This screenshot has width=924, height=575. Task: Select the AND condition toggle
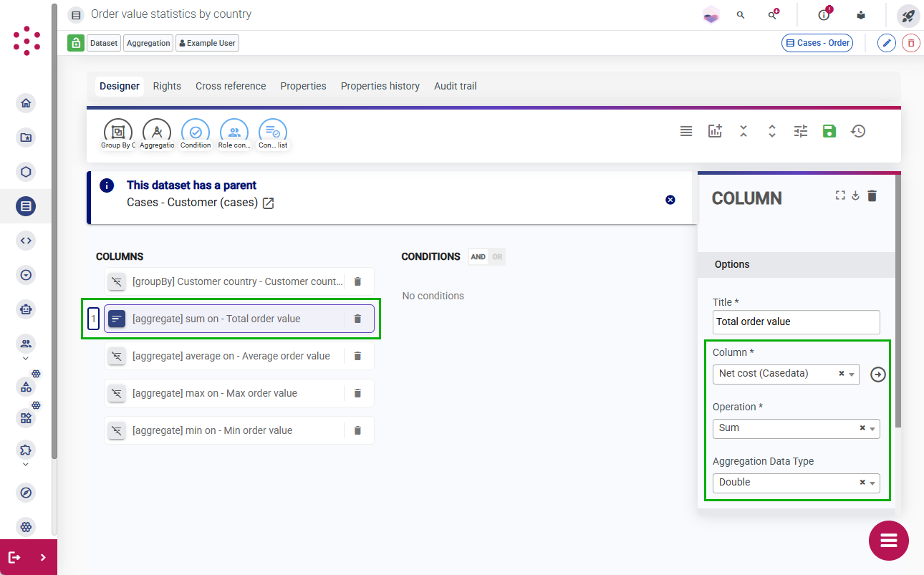tap(478, 257)
